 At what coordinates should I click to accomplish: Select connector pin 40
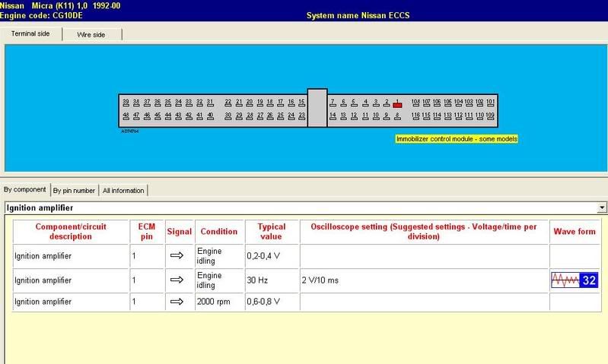tap(210, 116)
